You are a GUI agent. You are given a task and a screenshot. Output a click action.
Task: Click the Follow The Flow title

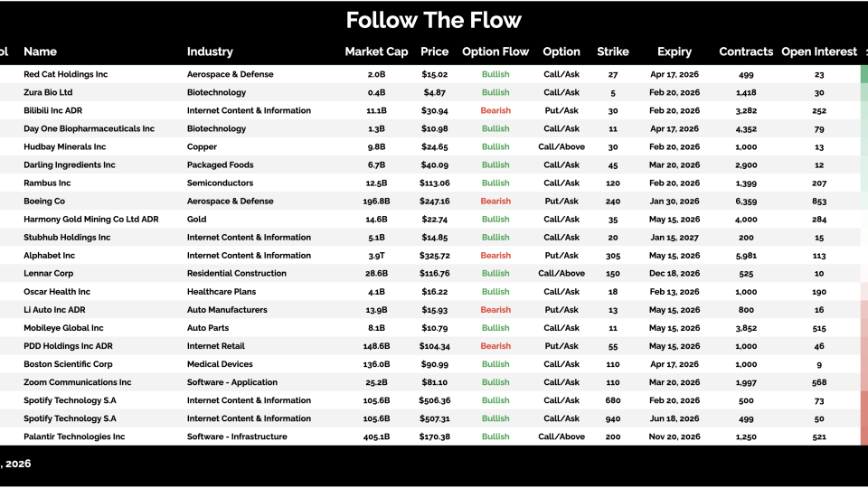[434, 20]
